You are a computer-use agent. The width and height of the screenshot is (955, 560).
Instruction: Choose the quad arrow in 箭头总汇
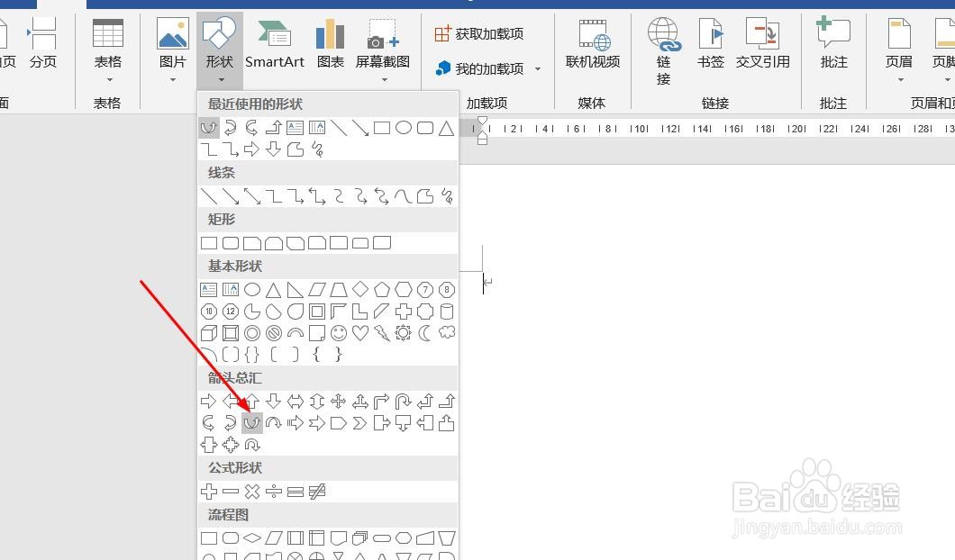[x=339, y=402]
